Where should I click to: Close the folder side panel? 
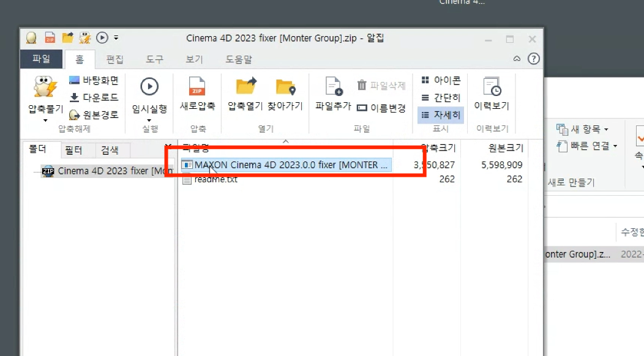(x=168, y=146)
